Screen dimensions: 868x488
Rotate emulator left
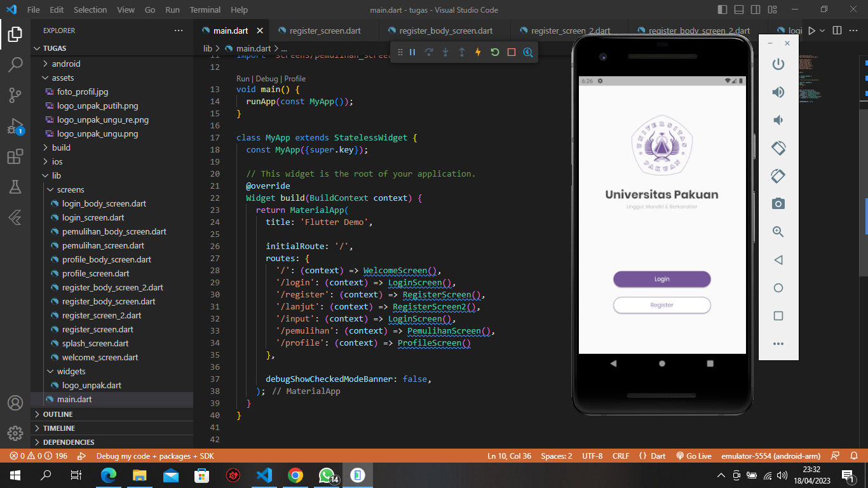pos(778,148)
